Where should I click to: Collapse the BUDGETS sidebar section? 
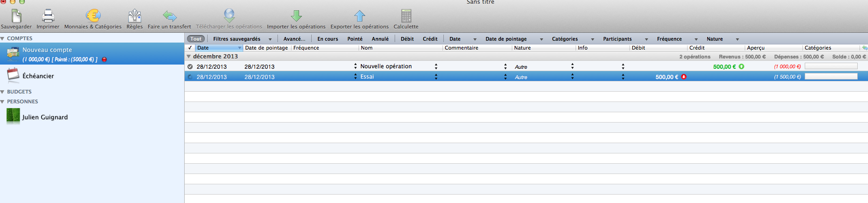(x=3, y=92)
